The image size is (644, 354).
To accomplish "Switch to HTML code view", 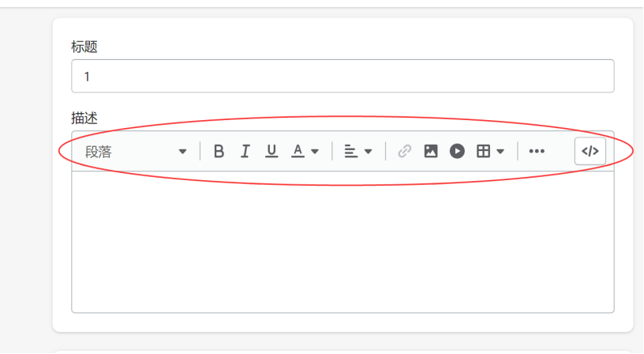I will point(590,151).
